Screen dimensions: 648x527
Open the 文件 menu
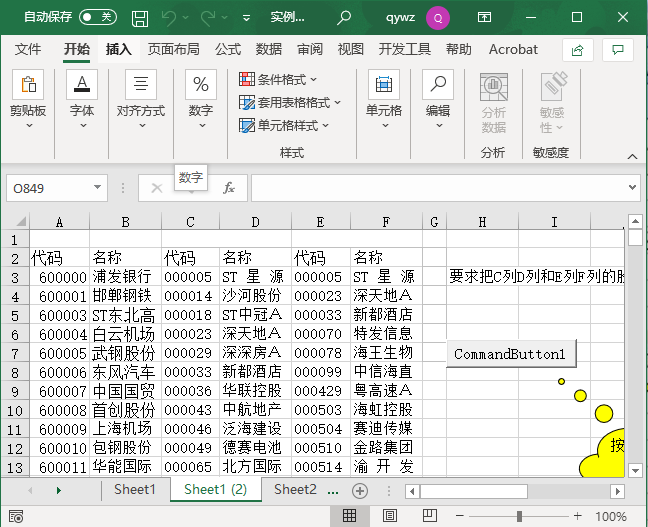(x=28, y=49)
